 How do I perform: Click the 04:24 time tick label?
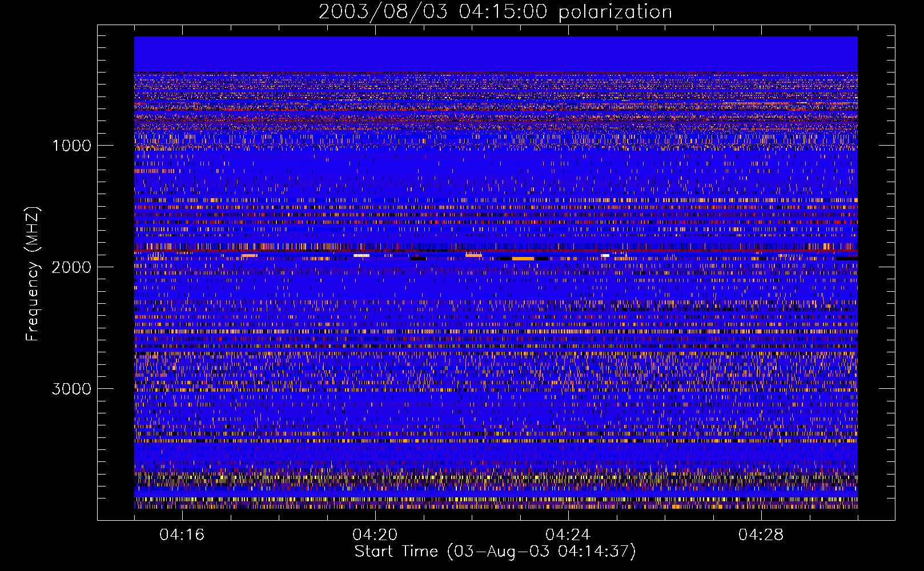568,535
